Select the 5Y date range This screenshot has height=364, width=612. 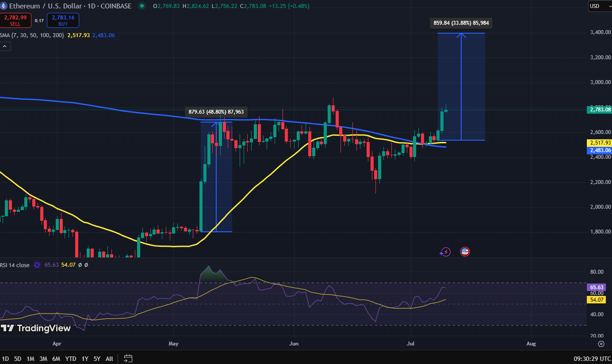click(x=96, y=359)
